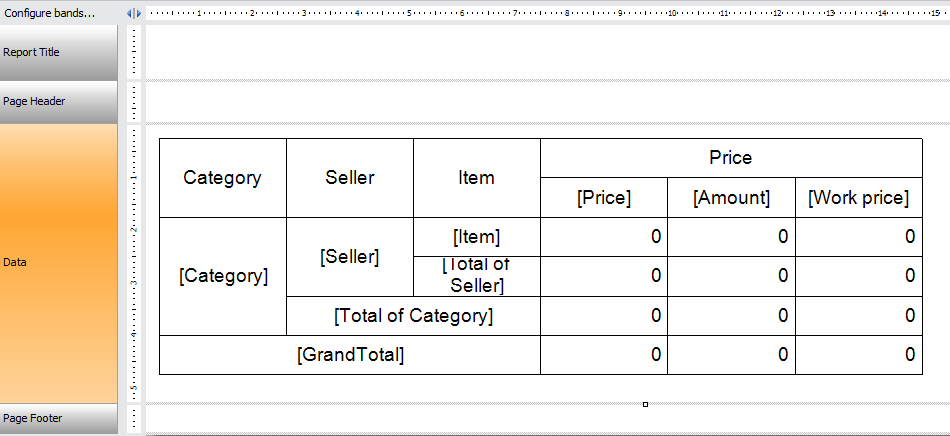Image resolution: width=950 pixels, height=436 pixels.
Task: Click the Configure bands button
Action: click(50, 13)
